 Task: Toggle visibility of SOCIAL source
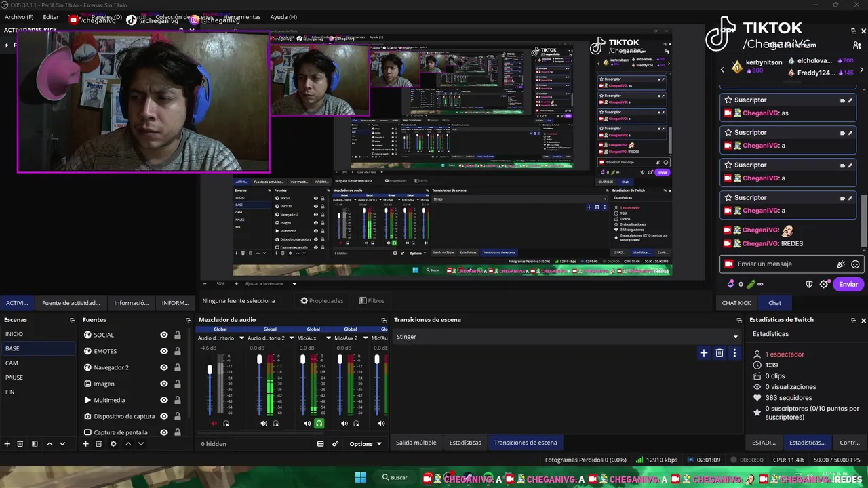pyautogui.click(x=164, y=335)
